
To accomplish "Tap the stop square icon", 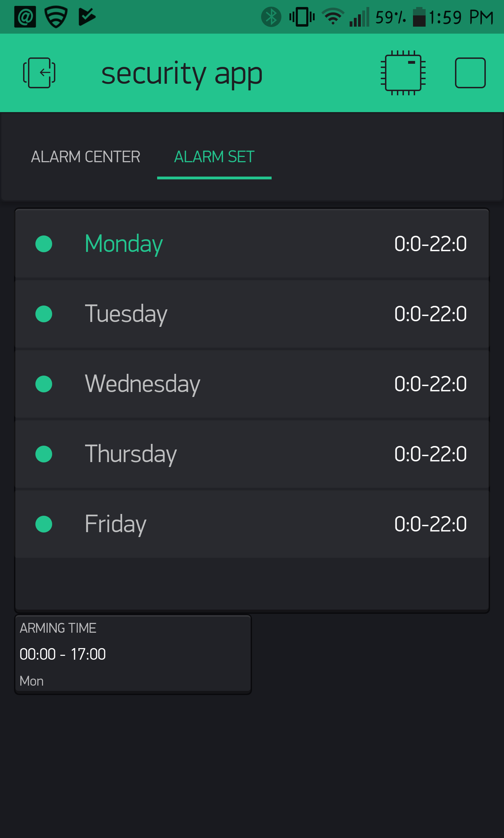I will pyautogui.click(x=470, y=73).
